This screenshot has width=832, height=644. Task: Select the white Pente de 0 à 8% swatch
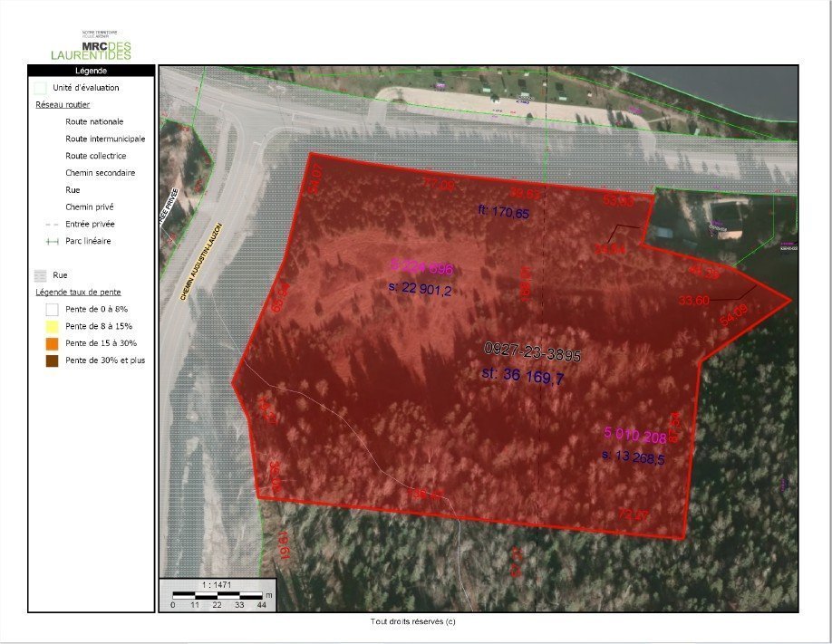point(40,310)
